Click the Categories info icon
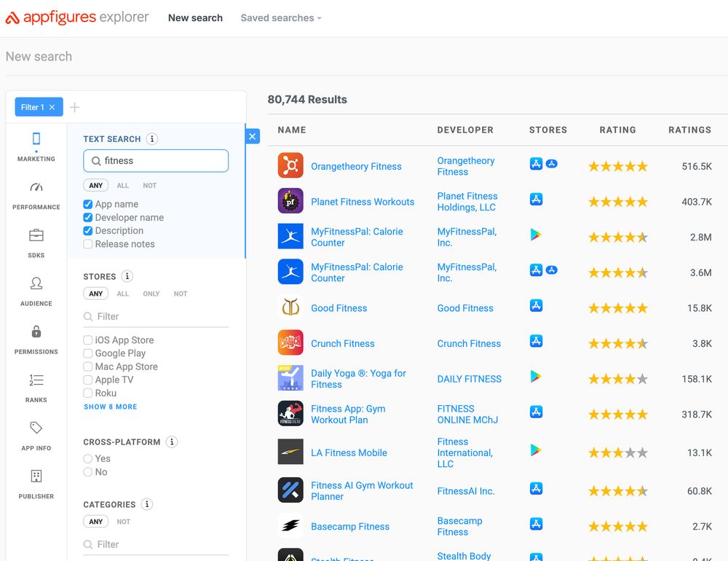Image resolution: width=728 pixels, height=561 pixels. 147,504
